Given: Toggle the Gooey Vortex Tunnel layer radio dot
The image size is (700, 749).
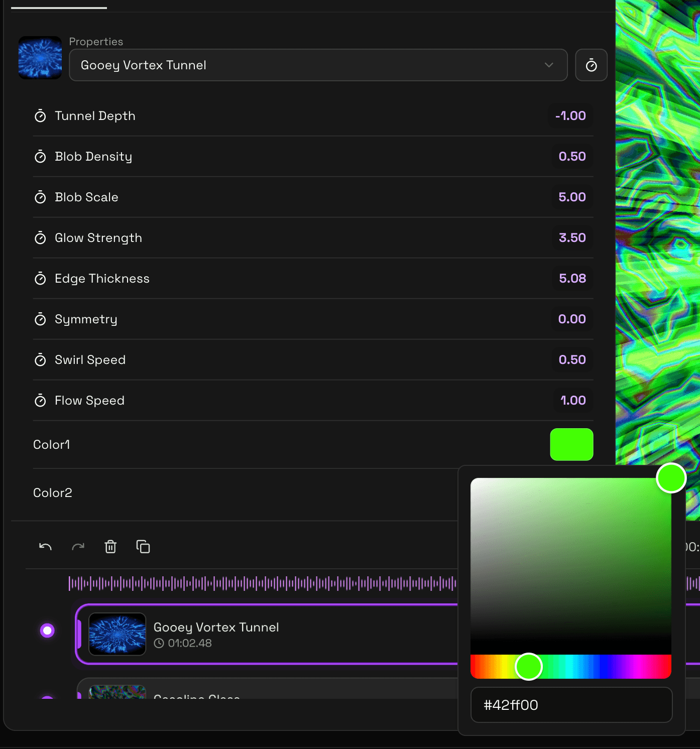Looking at the screenshot, I should tap(47, 631).
